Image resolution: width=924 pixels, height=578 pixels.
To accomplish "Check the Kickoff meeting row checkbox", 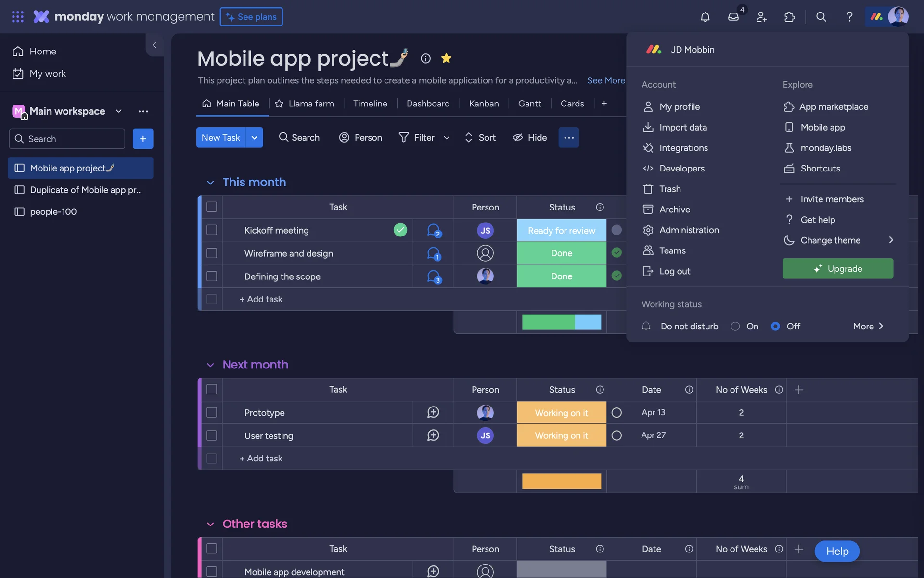I will [212, 230].
